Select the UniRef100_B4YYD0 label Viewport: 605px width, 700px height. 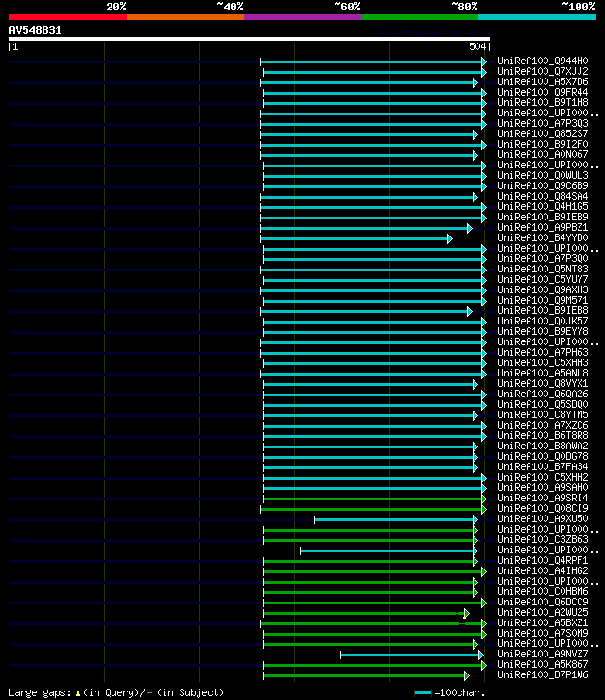pyautogui.click(x=543, y=238)
